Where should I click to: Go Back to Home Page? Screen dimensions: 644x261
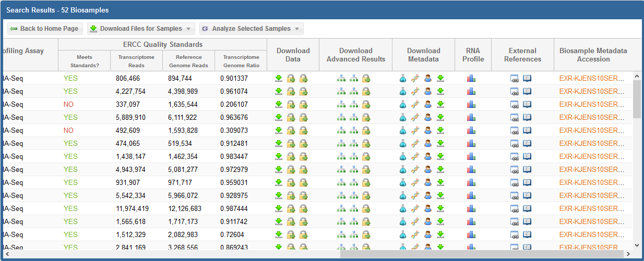[x=45, y=29]
